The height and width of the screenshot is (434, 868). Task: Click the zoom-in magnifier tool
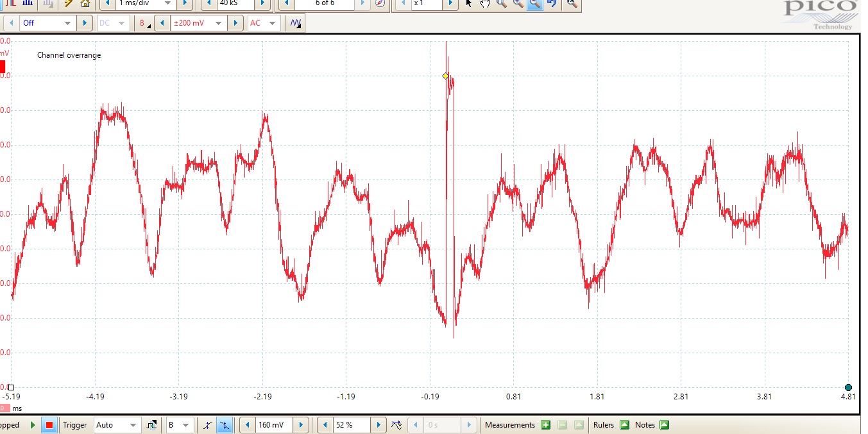click(518, 3)
